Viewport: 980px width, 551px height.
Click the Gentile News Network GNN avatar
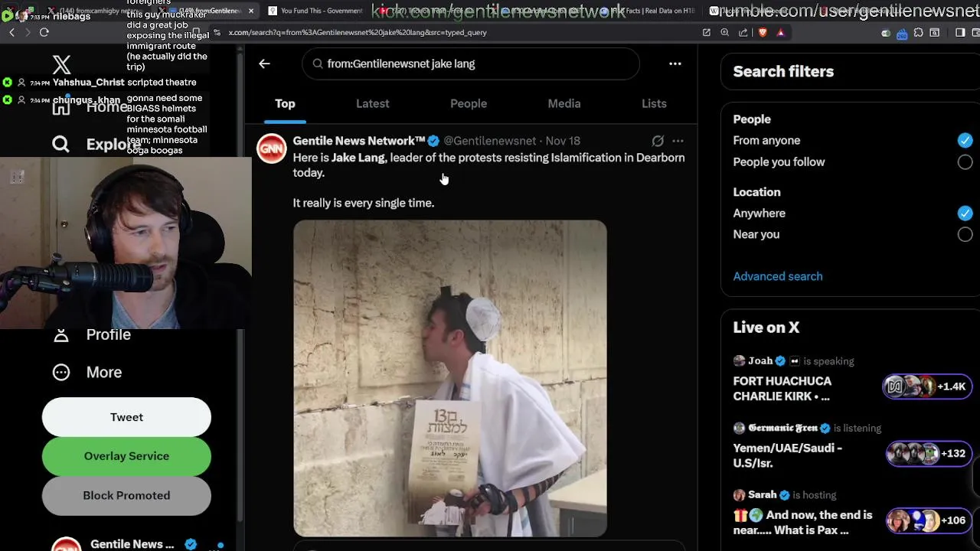point(271,148)
